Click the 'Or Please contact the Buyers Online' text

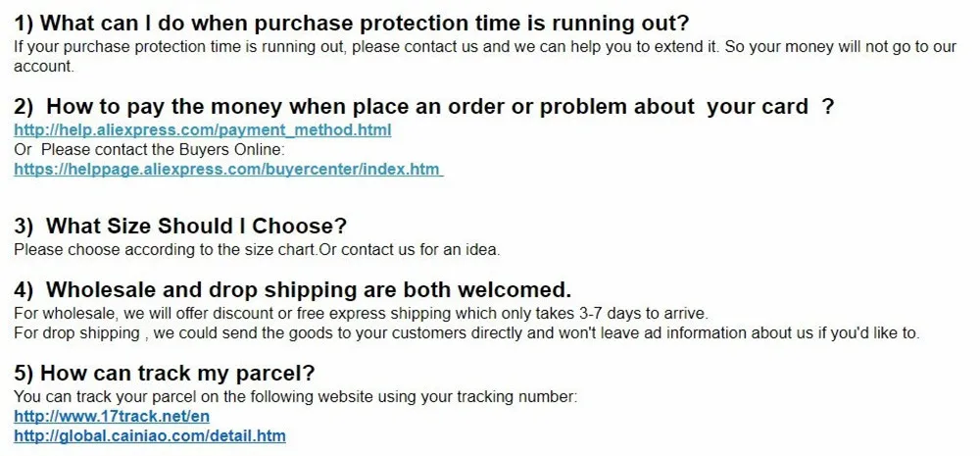tap(149, 149)
